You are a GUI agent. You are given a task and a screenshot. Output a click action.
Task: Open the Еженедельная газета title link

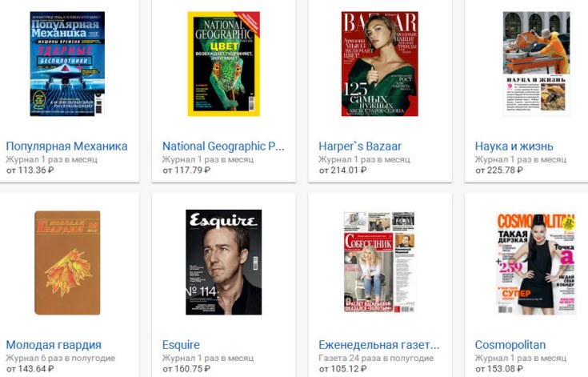tap(379, 345)
